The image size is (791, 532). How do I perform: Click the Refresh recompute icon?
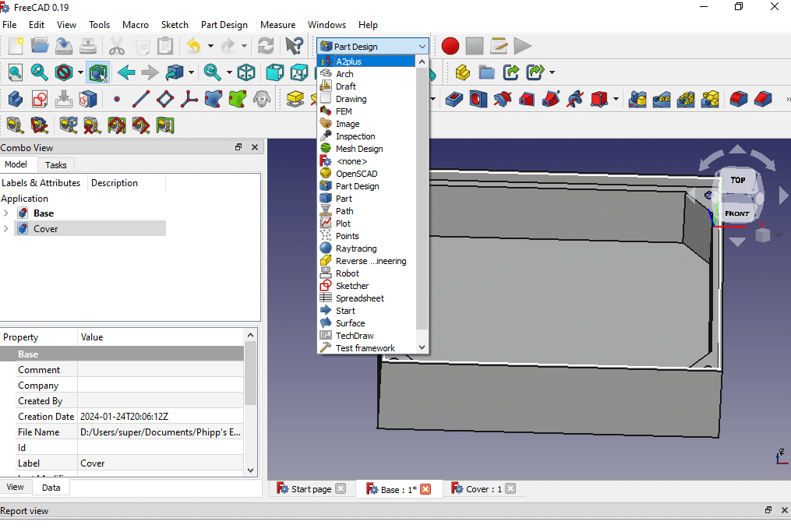[x=266, y=46]
